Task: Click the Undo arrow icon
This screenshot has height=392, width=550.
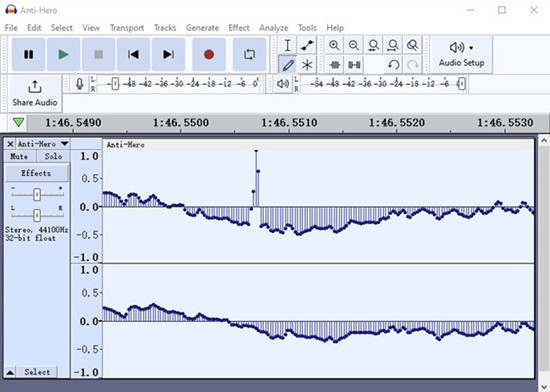Action: coord(393,65)
